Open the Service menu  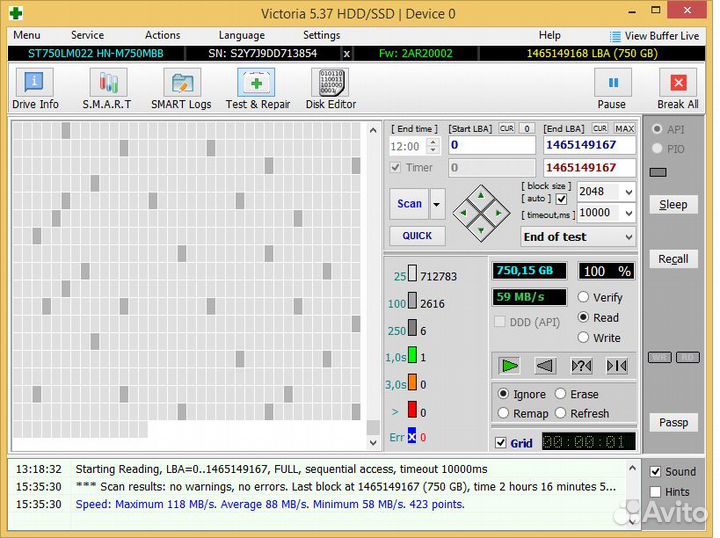pos(87,35)
